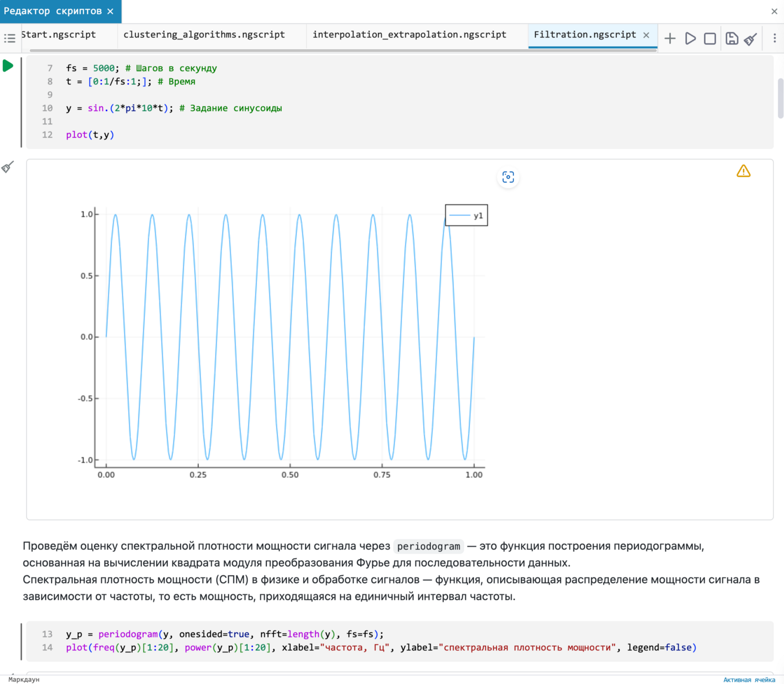Open the yellow warning triangle
The width and height of the screenshot is (784, 684).
[x=743, y=171]
